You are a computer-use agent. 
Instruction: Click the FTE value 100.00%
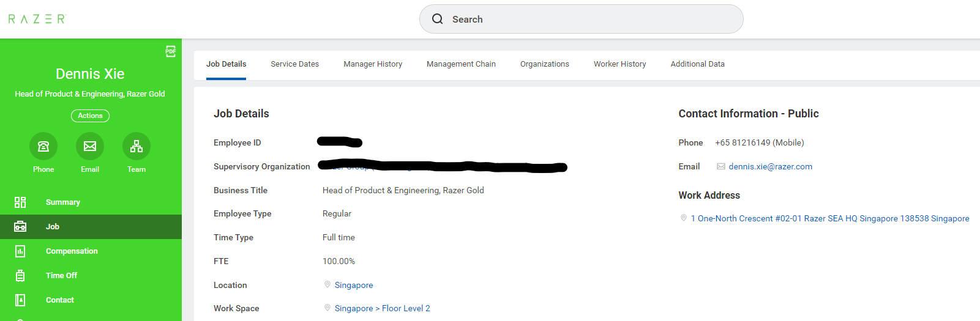click(x=339, y=261)
